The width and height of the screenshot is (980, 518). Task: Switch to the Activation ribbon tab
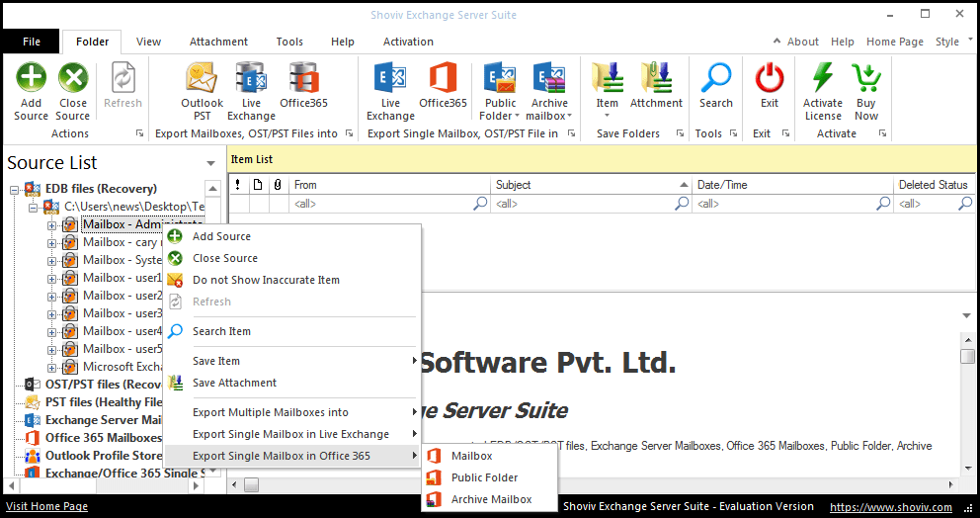[408, 42]
